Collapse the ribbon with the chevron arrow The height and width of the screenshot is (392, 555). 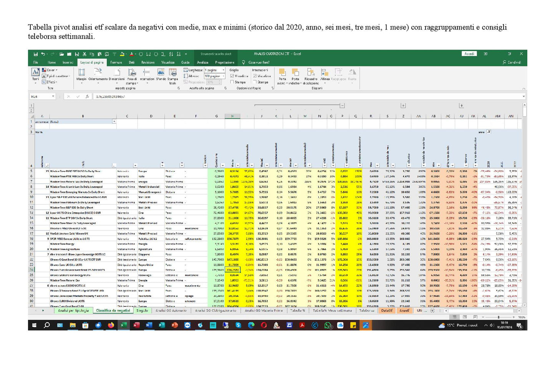point(523,89)
